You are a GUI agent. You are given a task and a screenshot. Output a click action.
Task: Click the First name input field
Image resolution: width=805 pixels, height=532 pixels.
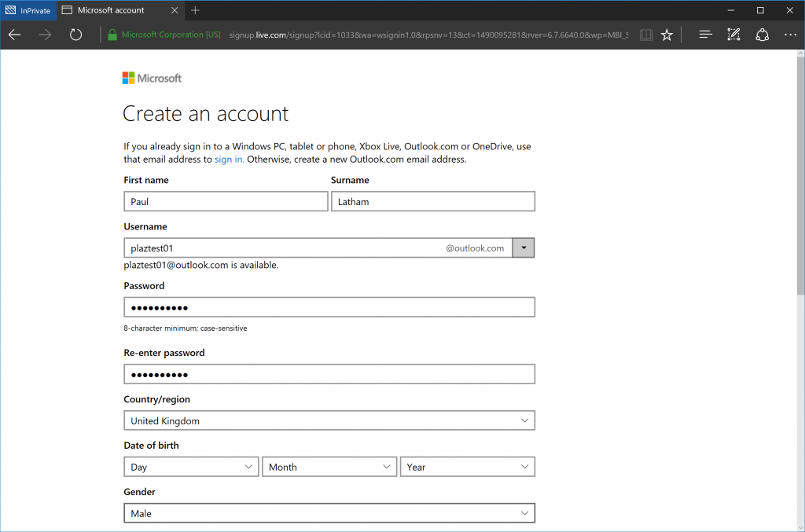coord(226,202)
